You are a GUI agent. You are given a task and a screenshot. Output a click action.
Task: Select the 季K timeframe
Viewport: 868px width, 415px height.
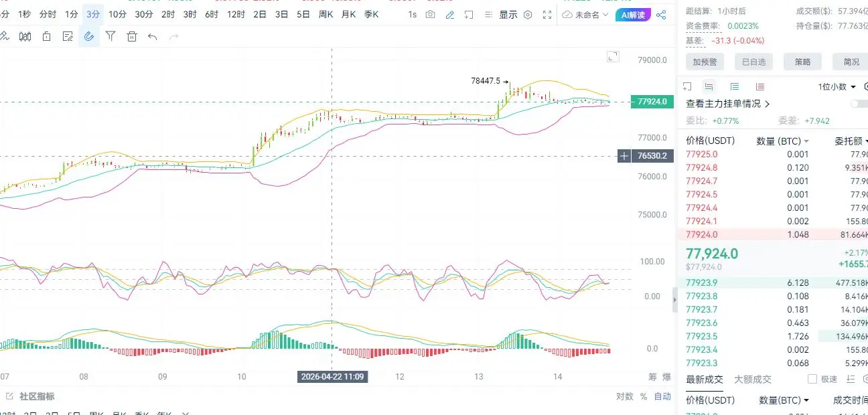coord(371,14)
